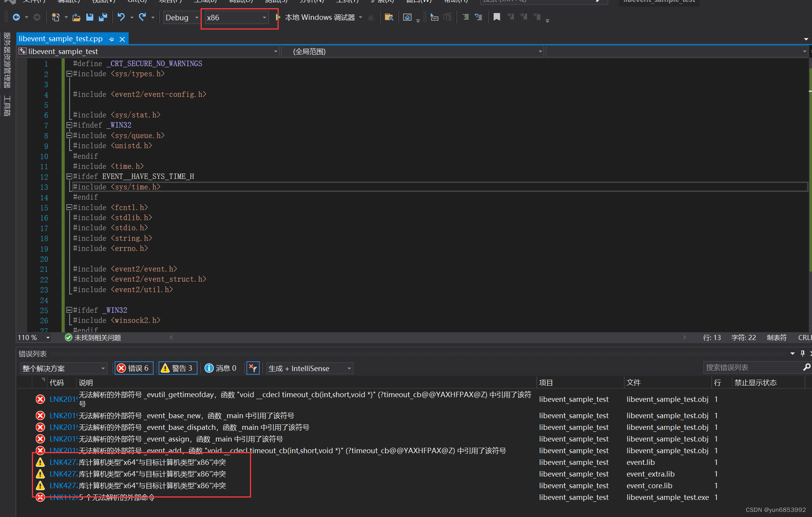Click the error list search magnifier icon

point(807,367)
